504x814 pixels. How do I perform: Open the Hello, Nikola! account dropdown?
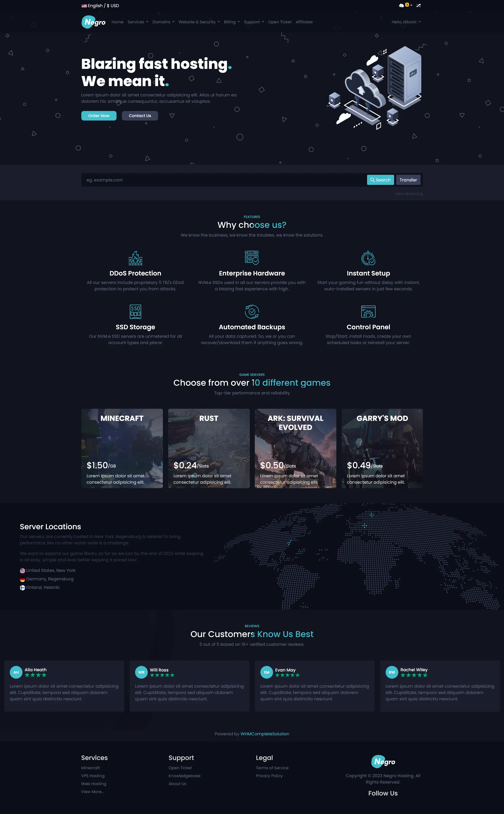[x=406, y=22]
